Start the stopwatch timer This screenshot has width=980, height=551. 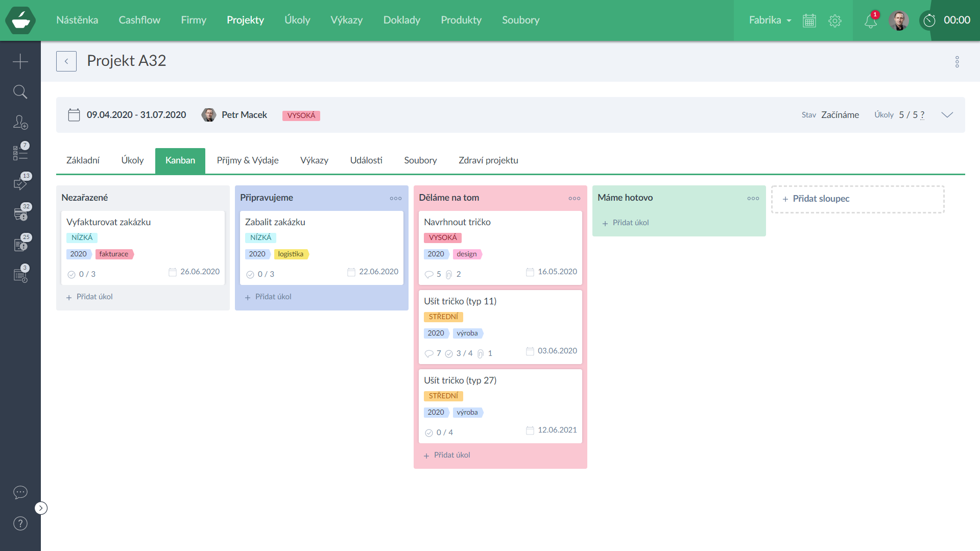tap(929, 20)
